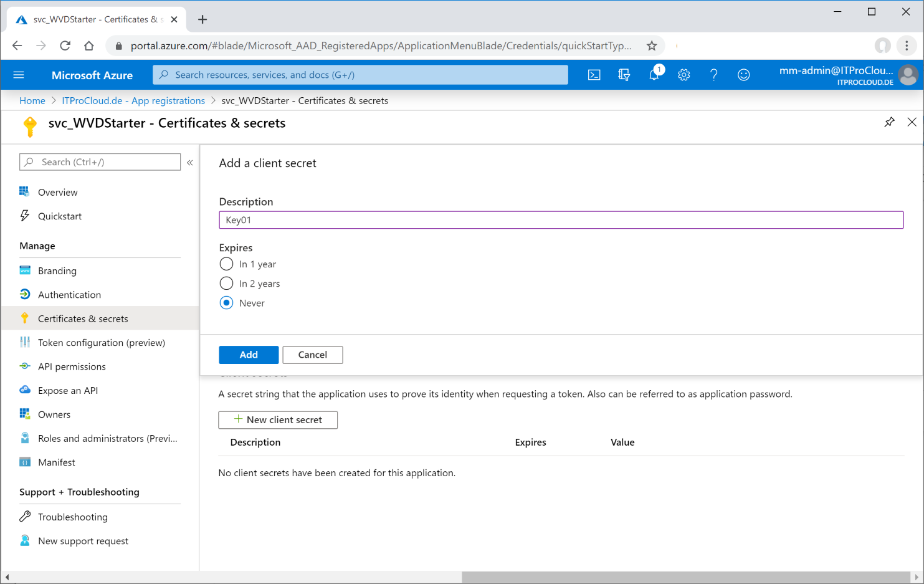This screenshot has height=584, width=924.
Task: Click the Description field containing Key01
Action: tap(561, 220)
